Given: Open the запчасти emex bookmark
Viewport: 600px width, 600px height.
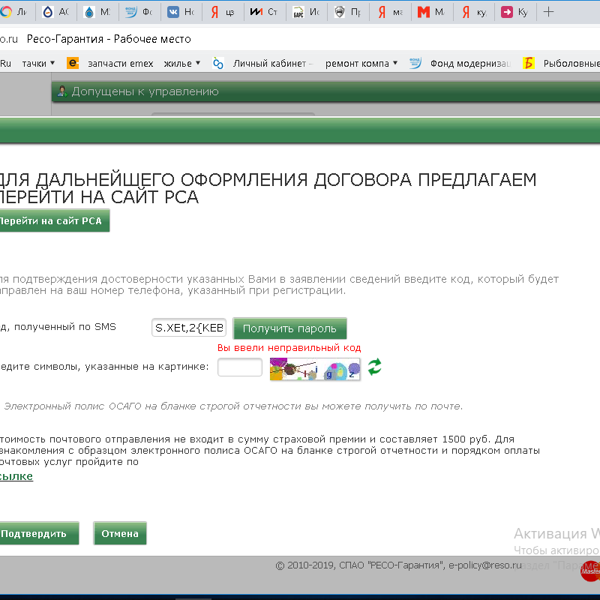Looking at the screenshot, I should [x=120, y=63].
